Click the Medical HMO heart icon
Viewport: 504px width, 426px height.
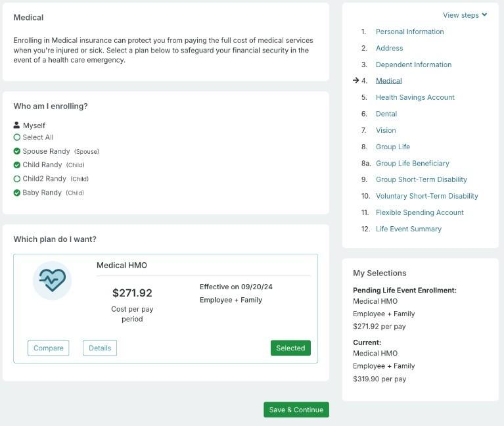click(52, 281)
